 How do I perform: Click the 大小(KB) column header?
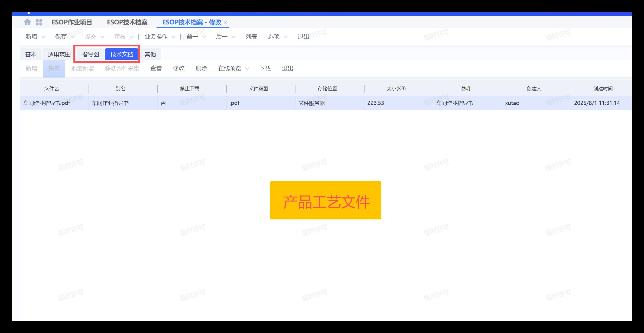coord(396,89)
